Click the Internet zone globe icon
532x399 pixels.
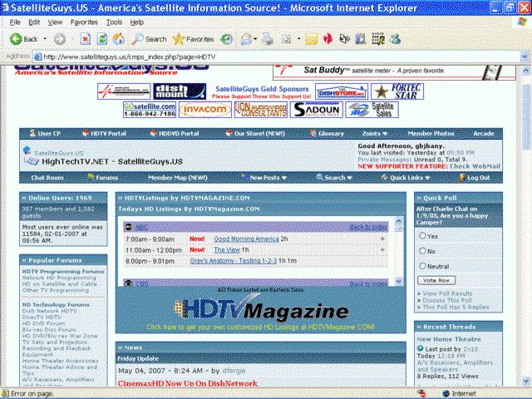446,393
